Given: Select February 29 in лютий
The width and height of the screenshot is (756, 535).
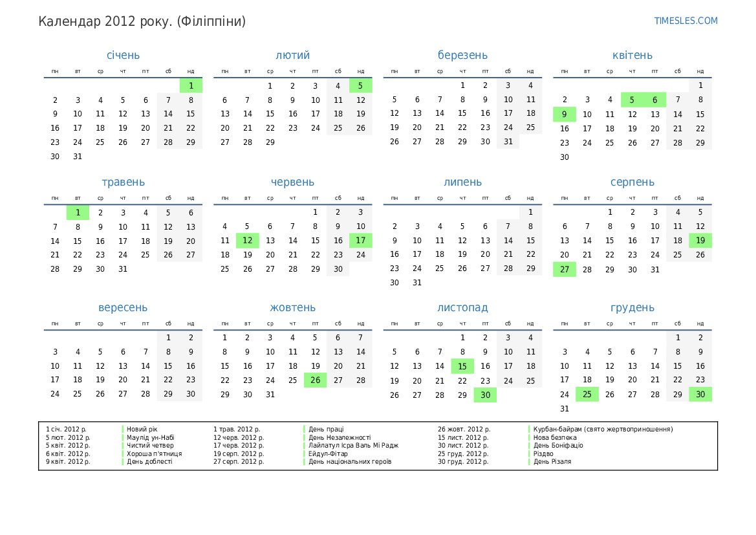Looking at the screenshot, I should pos(270,142).
